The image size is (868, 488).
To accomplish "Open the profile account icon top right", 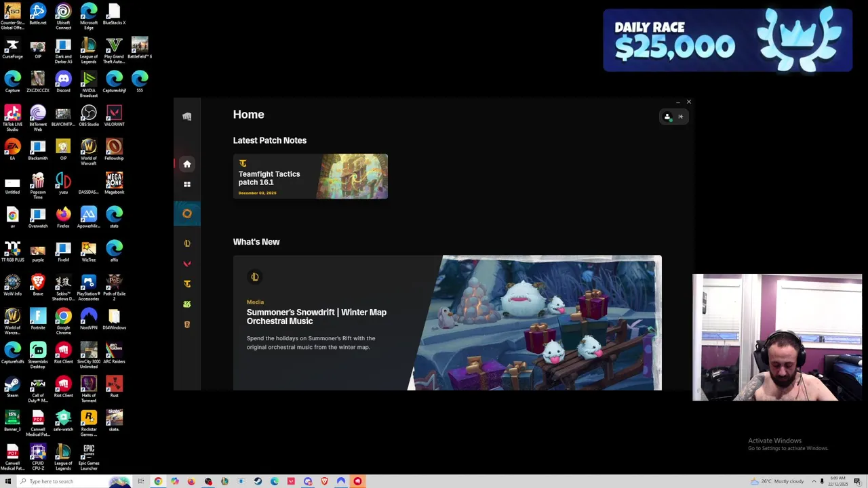I will tap(667, 117).
